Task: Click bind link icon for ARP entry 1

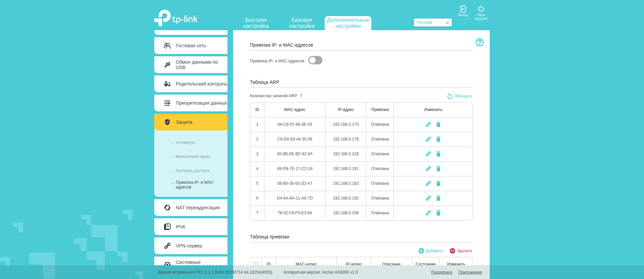Action: pyautogui.click(x=428, y=124)
